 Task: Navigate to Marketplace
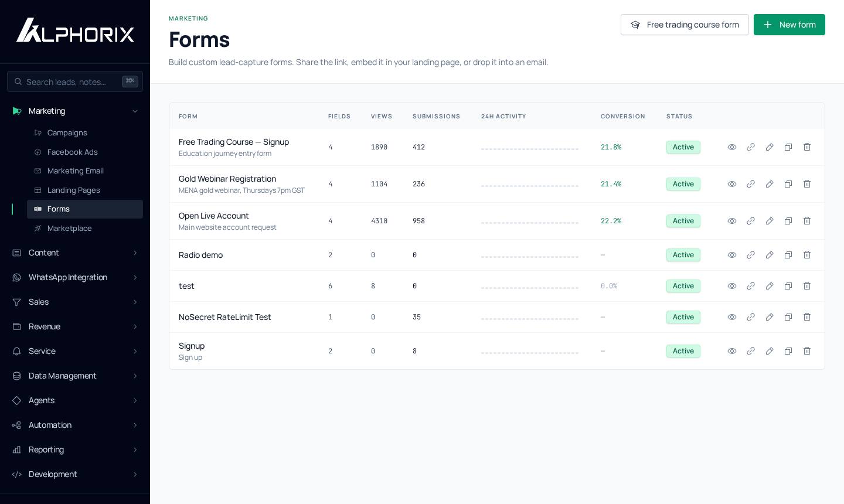[85, 229]
